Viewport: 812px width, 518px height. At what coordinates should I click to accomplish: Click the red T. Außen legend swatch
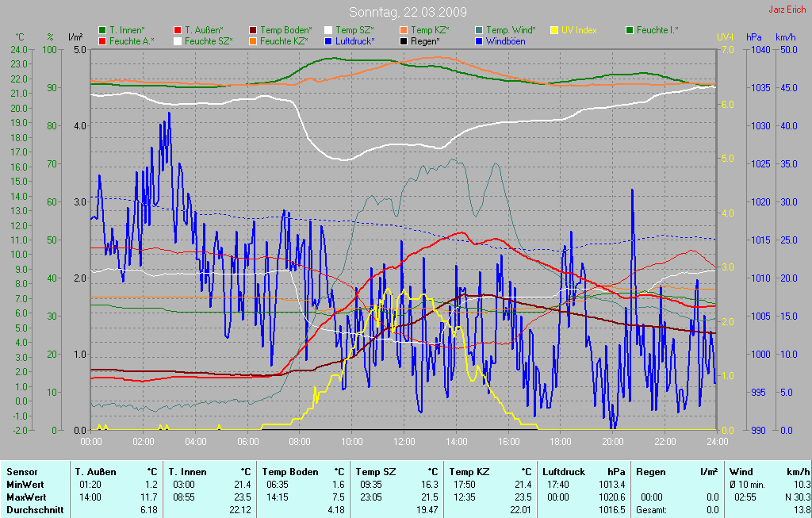point(178,31)
